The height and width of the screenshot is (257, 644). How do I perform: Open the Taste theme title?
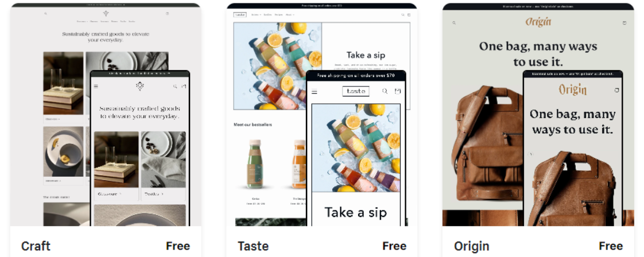point(253,246)
